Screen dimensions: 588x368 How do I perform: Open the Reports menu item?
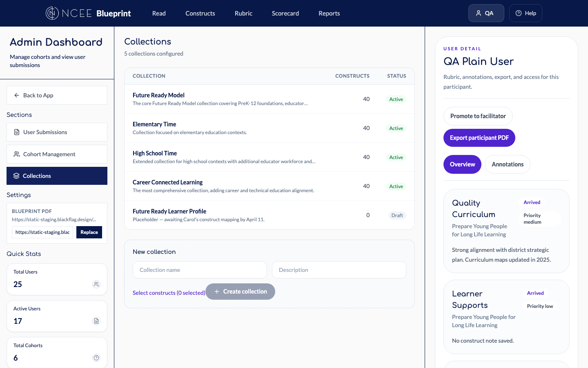click(329, 13)
